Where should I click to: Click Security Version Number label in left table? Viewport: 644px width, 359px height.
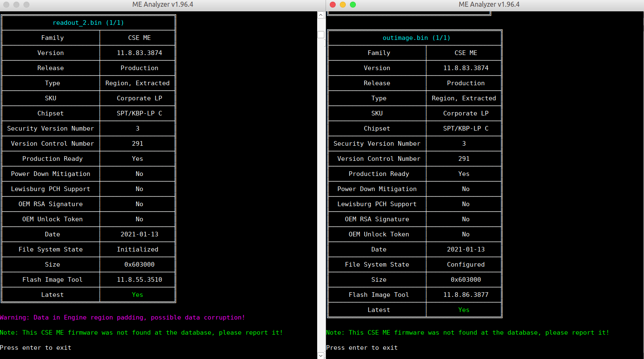click(x=50, y=128)
